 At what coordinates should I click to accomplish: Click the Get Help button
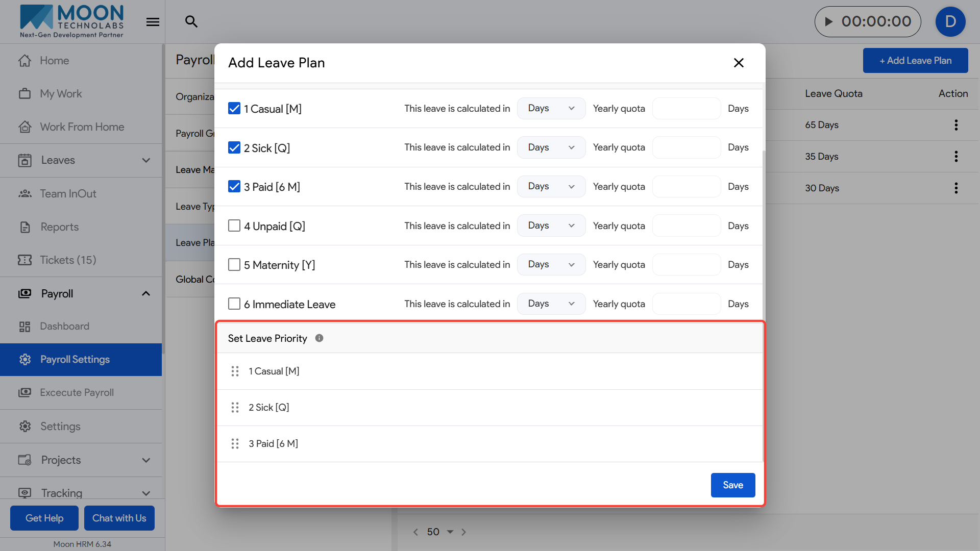tap(44, 518)
